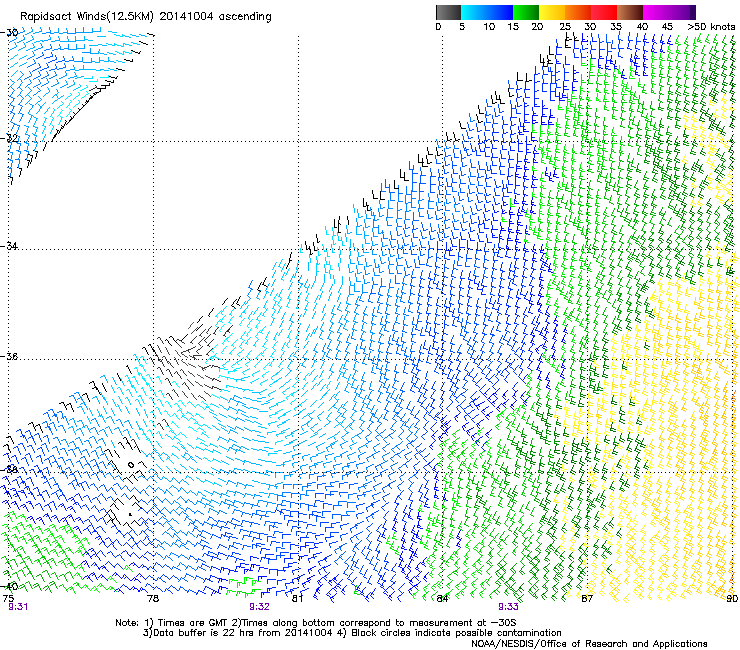Viewport: 740px width, 650px height.
Task: Click the -32 latitude axis label
Action: point(9,138)
